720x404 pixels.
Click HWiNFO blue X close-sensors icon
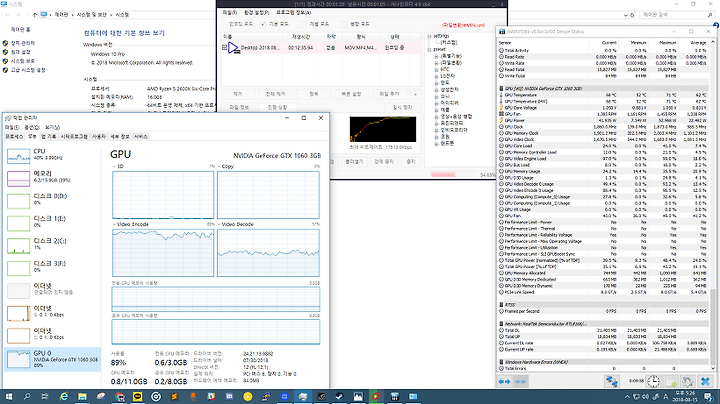tap(705, 381)
